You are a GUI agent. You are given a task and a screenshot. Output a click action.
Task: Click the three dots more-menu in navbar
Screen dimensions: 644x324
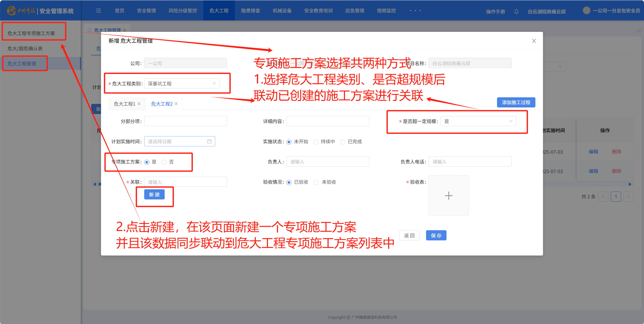415,11
